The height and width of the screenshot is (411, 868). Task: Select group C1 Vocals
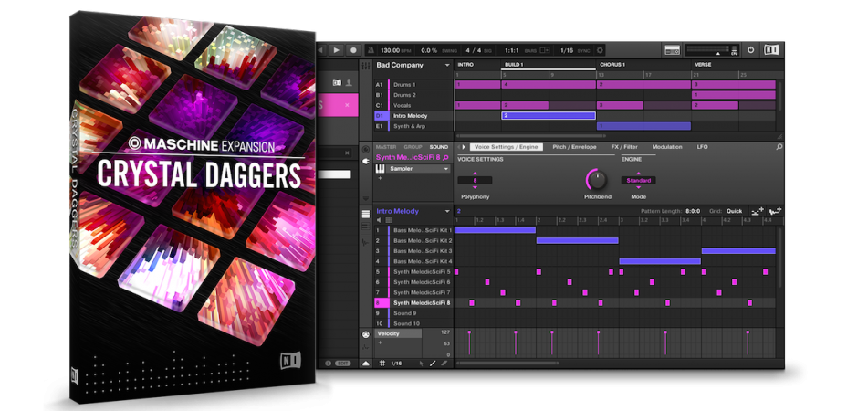click(413, 105)
